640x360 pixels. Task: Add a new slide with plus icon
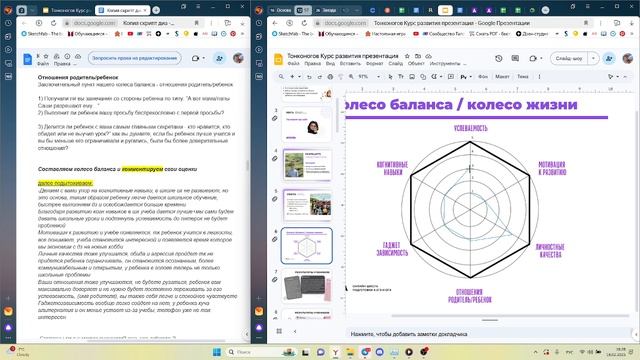(x=292, y=76)
